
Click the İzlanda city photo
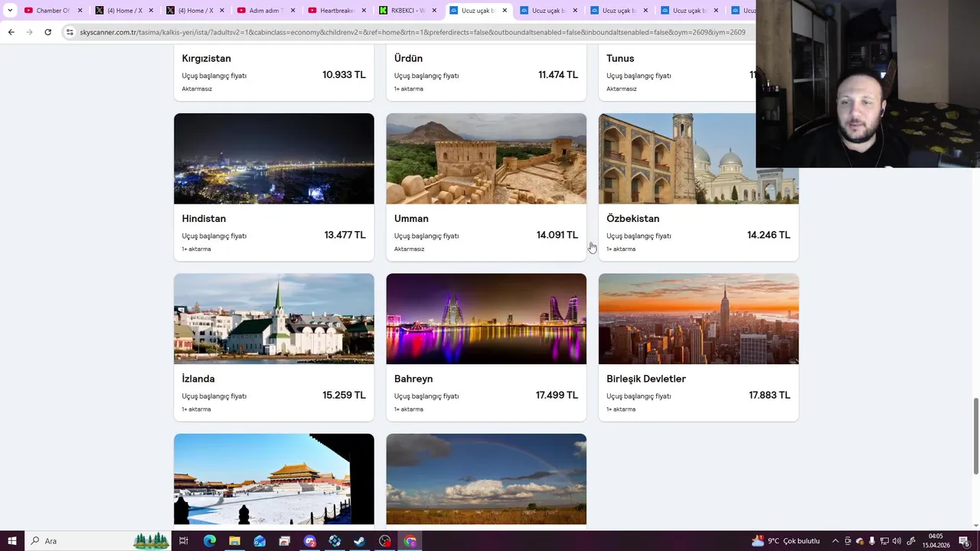click(274, 318)
